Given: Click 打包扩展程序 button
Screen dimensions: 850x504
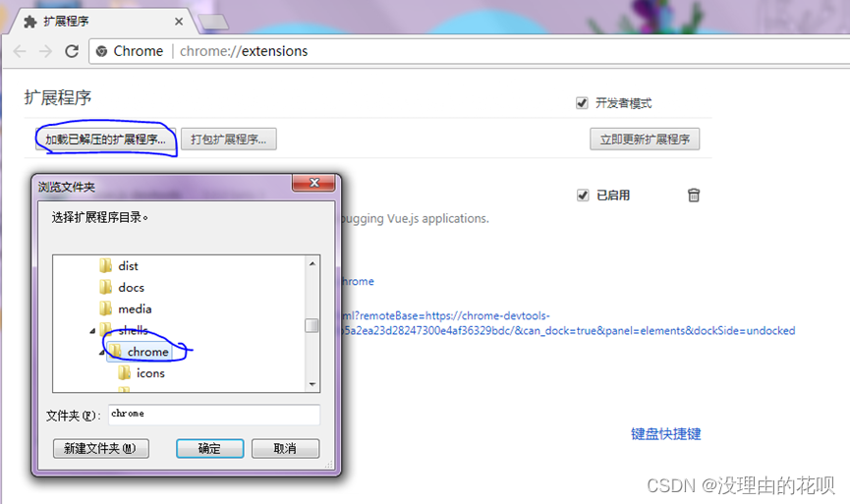Looking at the screenshot, I should [228, 140].
